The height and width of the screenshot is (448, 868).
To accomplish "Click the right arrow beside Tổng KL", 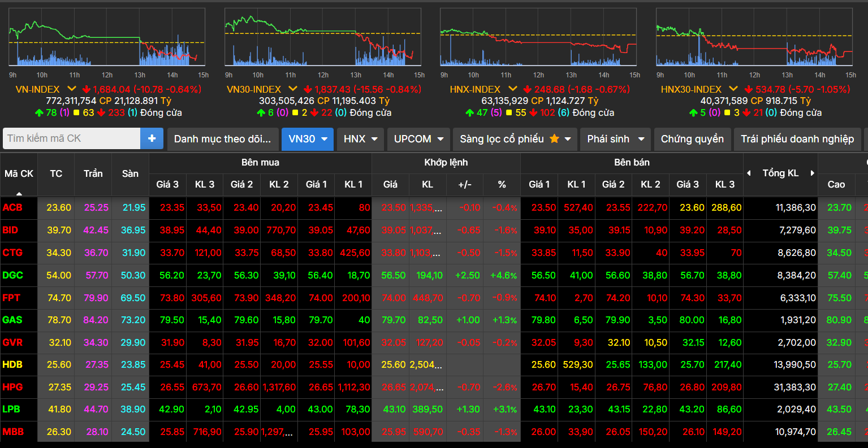I will click(812, 173).
